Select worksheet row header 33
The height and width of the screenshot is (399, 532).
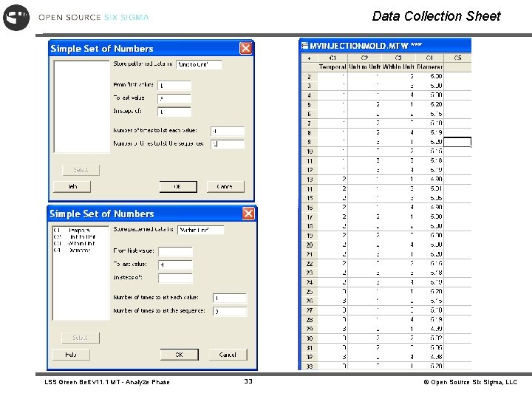pyautogui.click(x=309, y=366)
